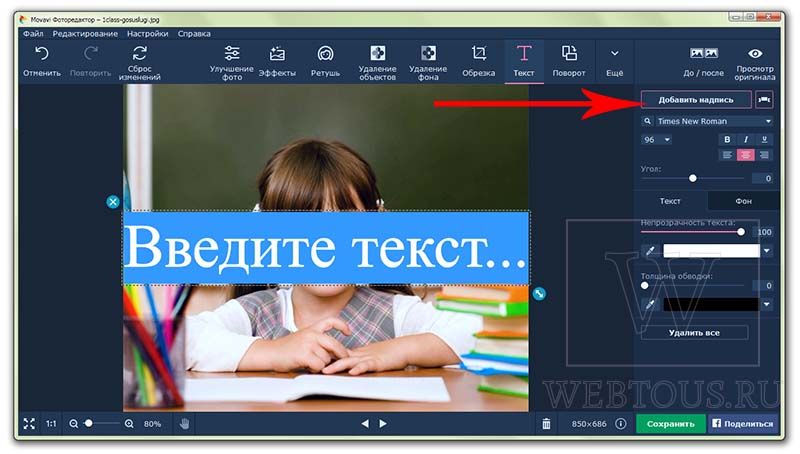Screen dimensions: 800x454
Task: Select the Ретушь tool
Action: [x=325, y=62]
